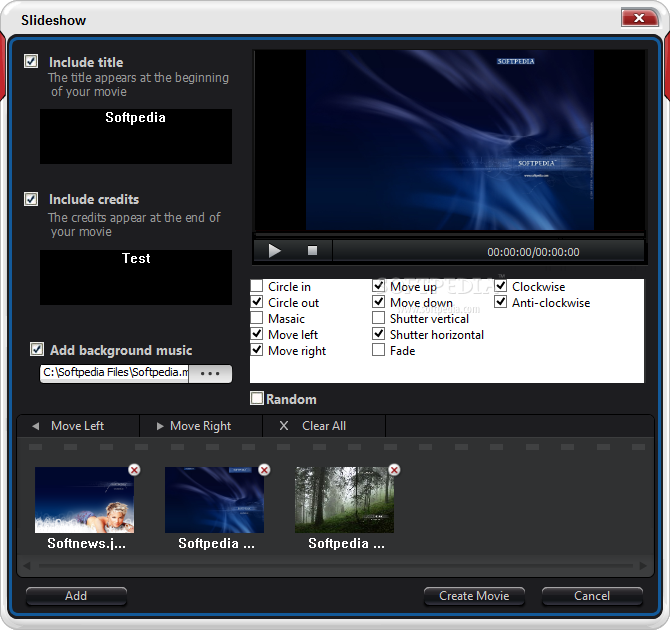
Task: Uncheck the Move left transition
Action: [x=257, y=334]
